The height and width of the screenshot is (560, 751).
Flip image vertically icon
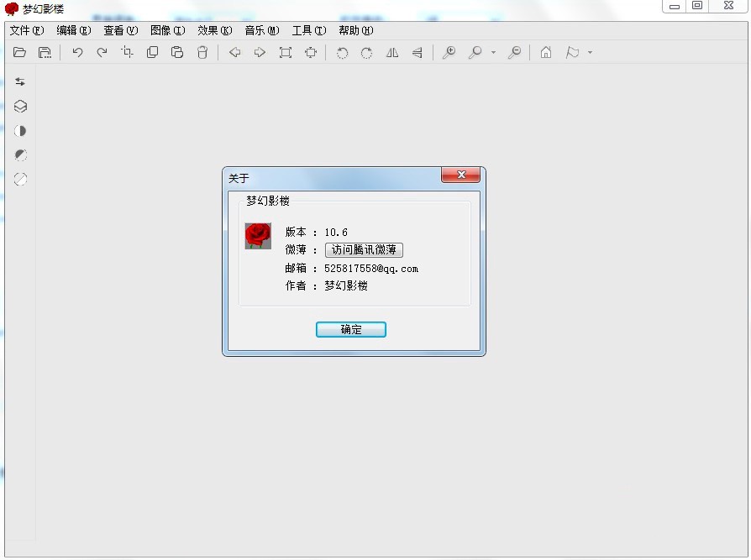418,52
